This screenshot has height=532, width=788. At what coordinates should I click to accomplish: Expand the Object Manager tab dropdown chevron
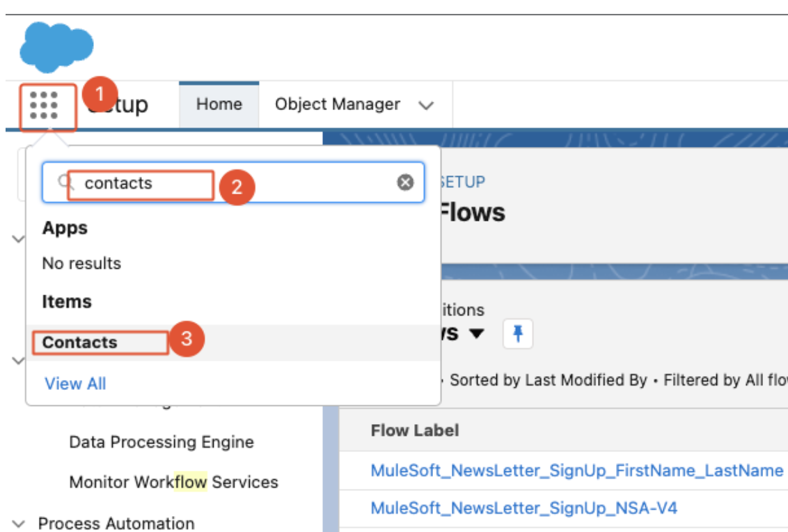(426, 106)
